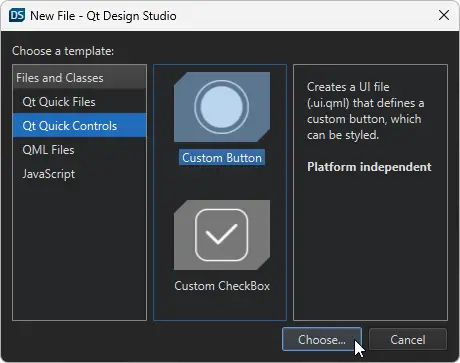Select the Custom CheckBox template icon
This screenshot has height=363, width=460.
[222, 235]
